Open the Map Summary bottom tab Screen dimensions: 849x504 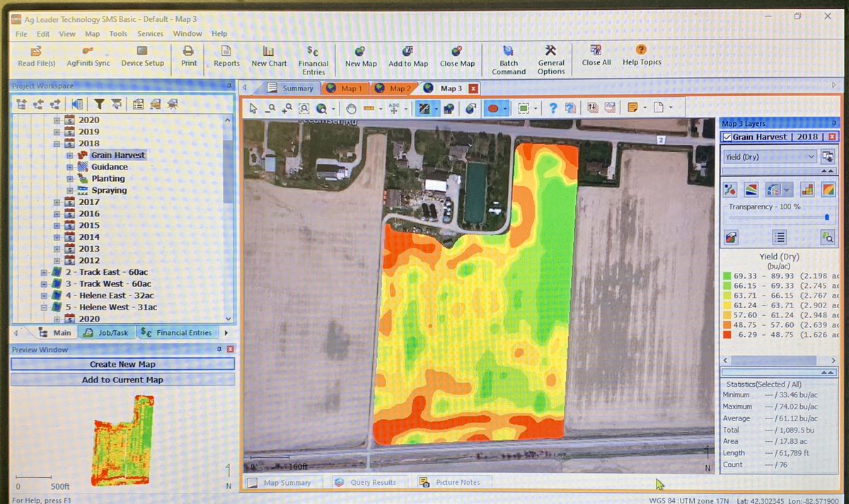click(x=282, y=482)
